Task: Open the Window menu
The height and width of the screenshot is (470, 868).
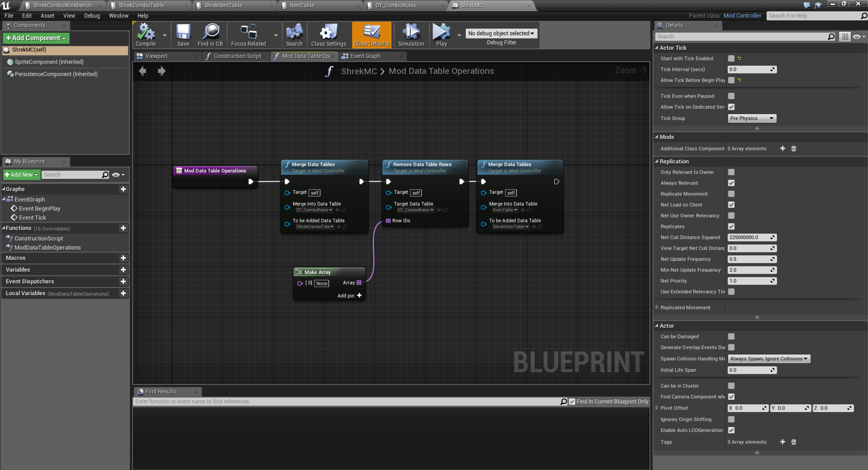Action: (x=118, y=16)
